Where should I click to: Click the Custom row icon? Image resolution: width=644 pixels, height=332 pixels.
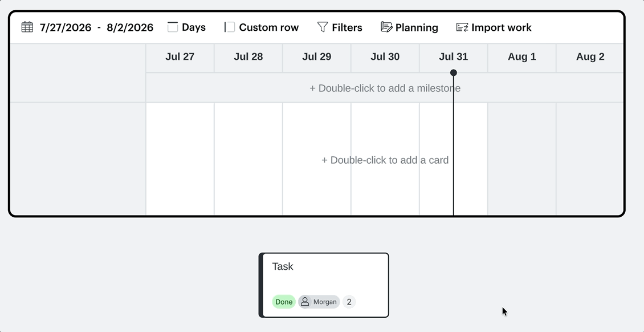tap(230, 27)
